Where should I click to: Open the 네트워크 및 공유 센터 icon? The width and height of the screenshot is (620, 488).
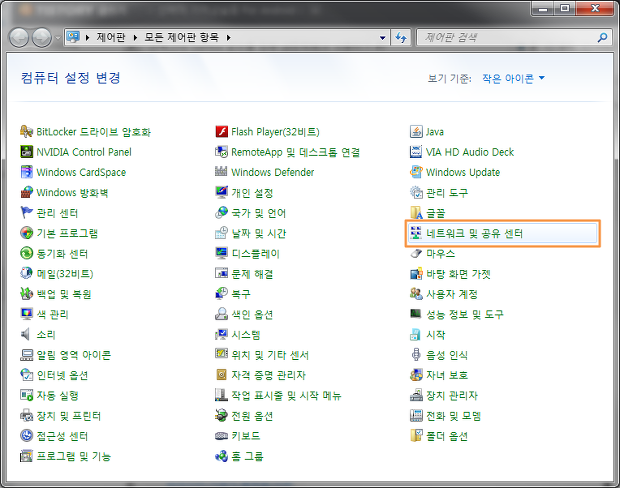[x=416, y=233]
